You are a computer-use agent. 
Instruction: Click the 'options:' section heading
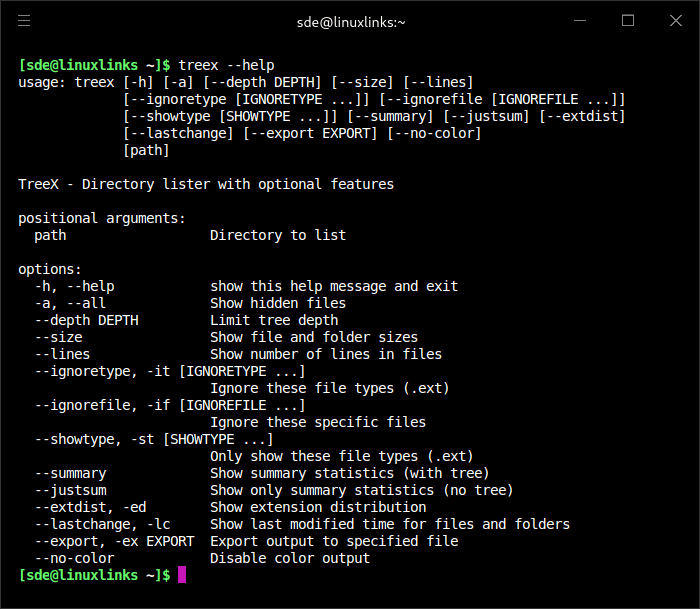50,269
